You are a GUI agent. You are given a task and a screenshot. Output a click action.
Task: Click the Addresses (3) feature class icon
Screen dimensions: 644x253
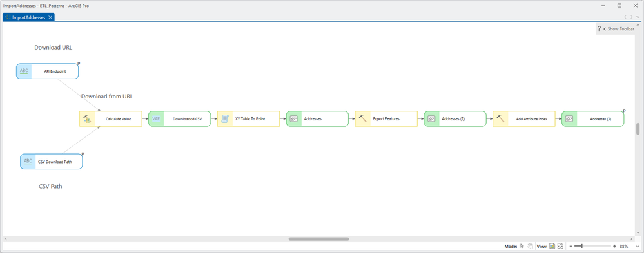[x=569, y=119]
